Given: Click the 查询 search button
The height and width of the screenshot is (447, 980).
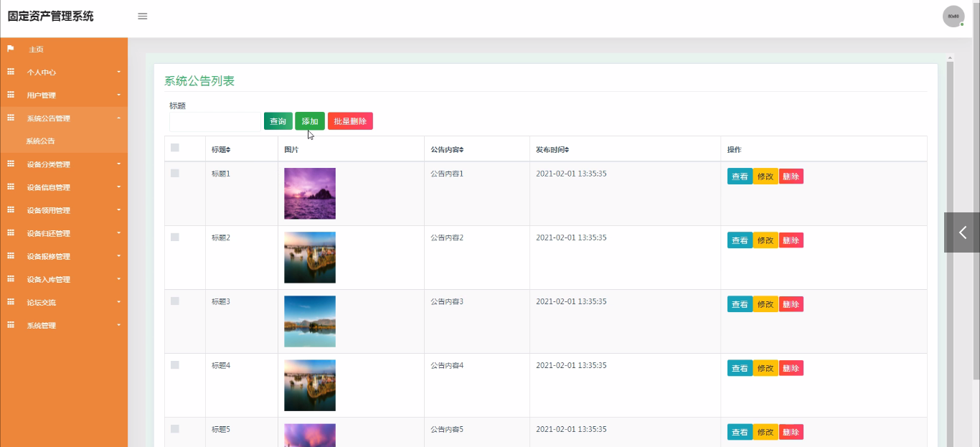Looking at the screenshot, I should click(278, 121).
